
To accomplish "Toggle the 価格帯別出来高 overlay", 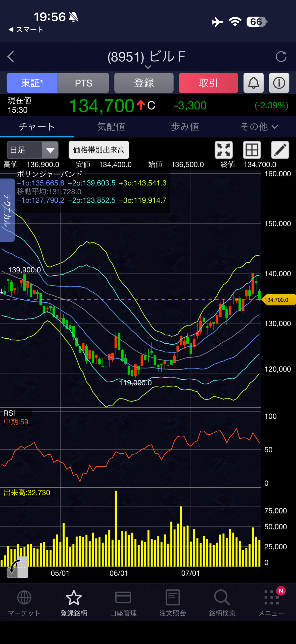I will click(99, 150).
